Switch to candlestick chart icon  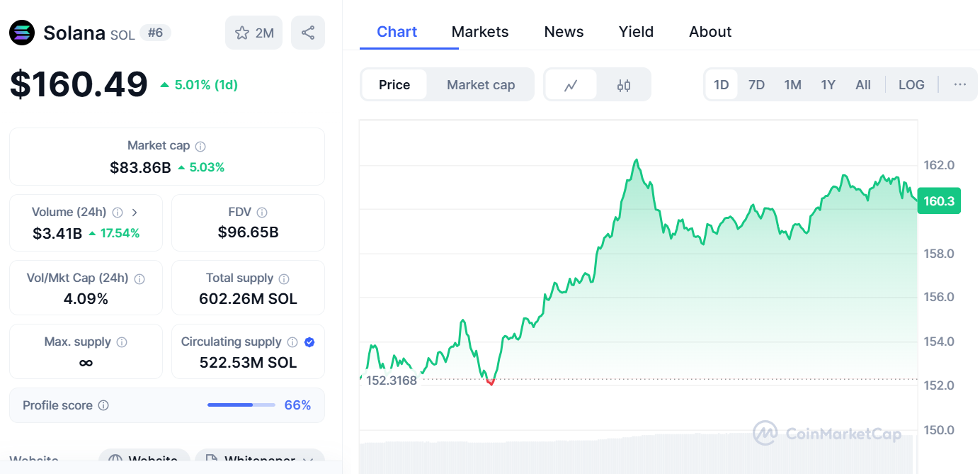(x=623, y=85)
